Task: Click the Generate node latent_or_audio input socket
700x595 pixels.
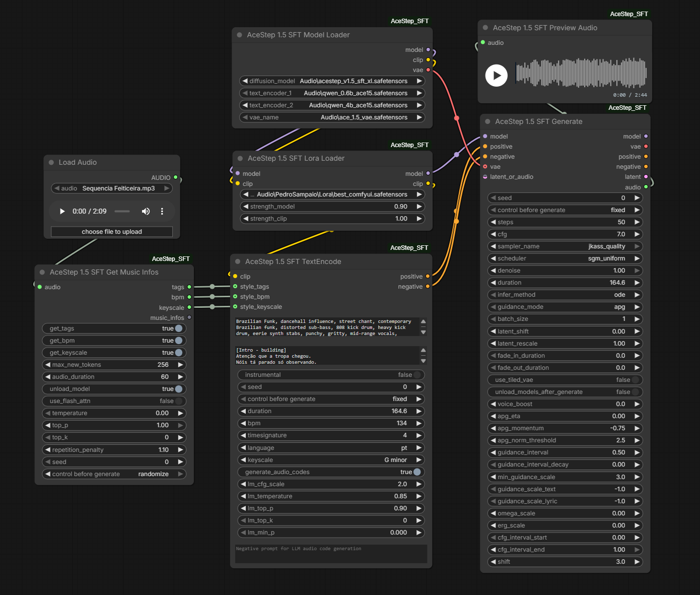Action: (485, 177)
